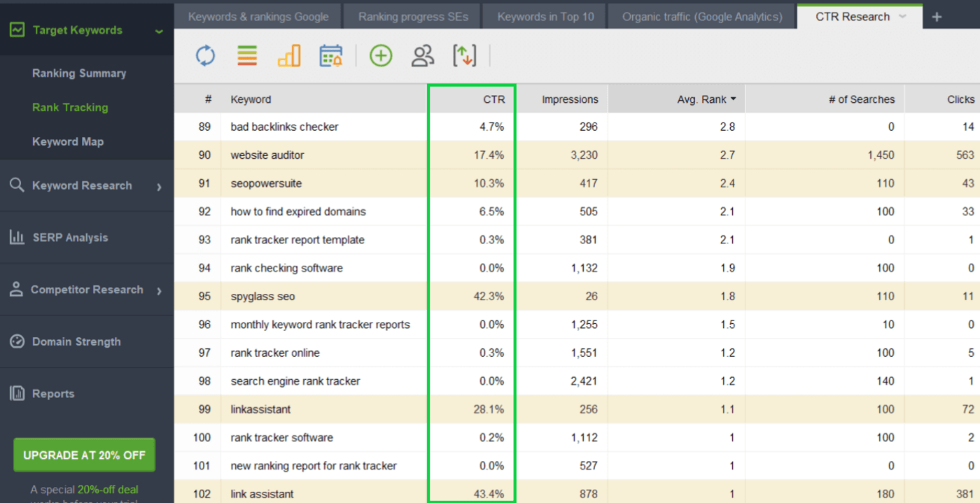Click the green add keyword plus icon
This screenshot has width=980, height=503.
pos(381,55)
